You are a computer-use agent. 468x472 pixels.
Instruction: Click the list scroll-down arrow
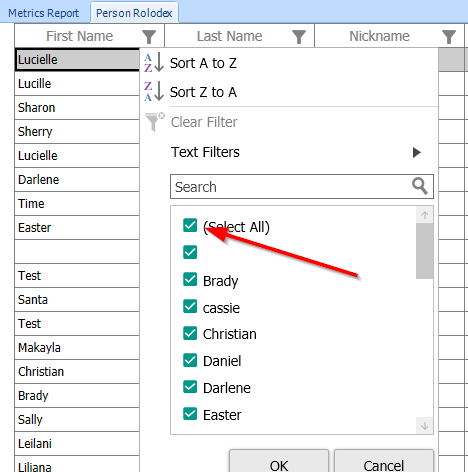(x=425, y=426)
